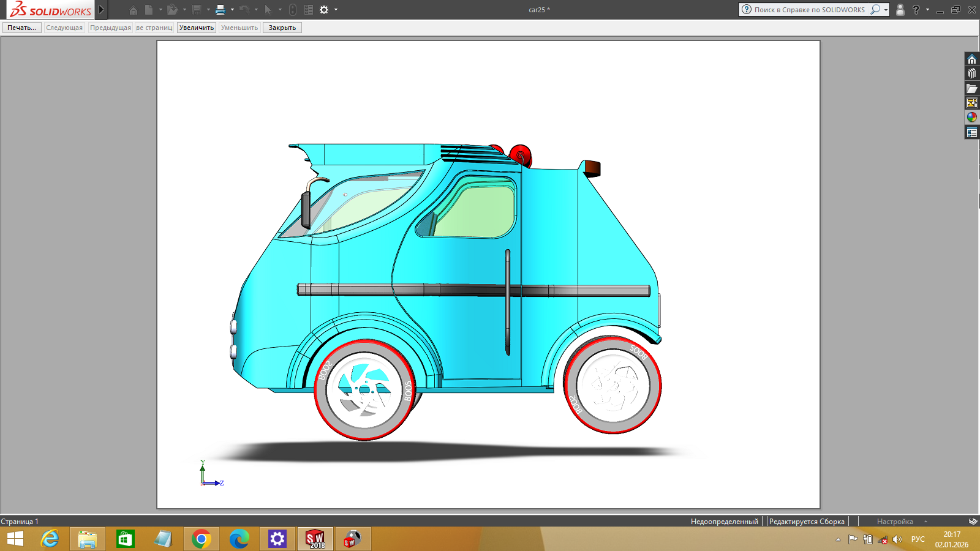This screenshot has width=980, height=551.
Task: Open the View Palette task pane tab
Action: click(972, 103)
